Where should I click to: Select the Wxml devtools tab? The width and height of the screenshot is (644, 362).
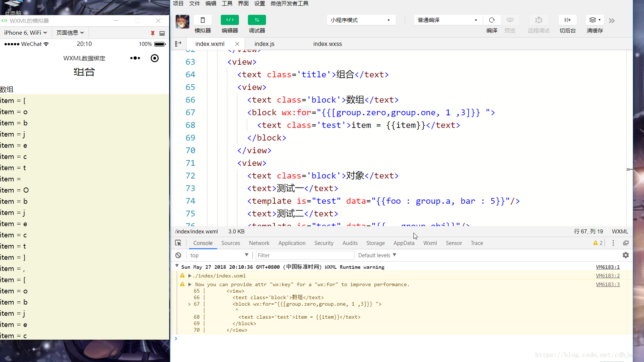click(x=430, y=243)
